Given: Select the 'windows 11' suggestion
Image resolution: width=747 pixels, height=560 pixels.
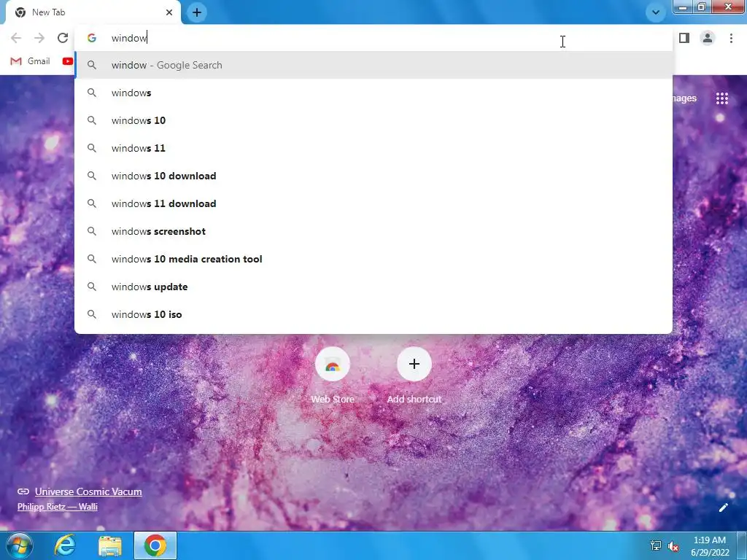Looking at the screenshot, I should click(373, 148).
